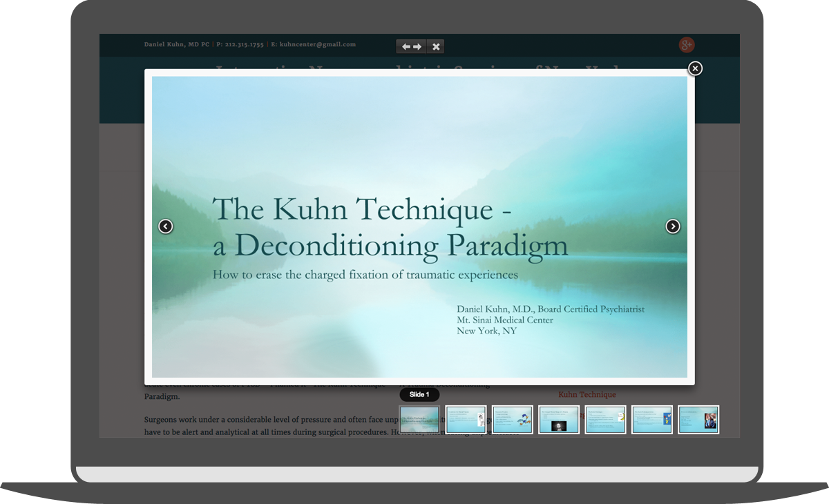Click the Google Plus icon
829x504 pixels.
click(686, 46)
